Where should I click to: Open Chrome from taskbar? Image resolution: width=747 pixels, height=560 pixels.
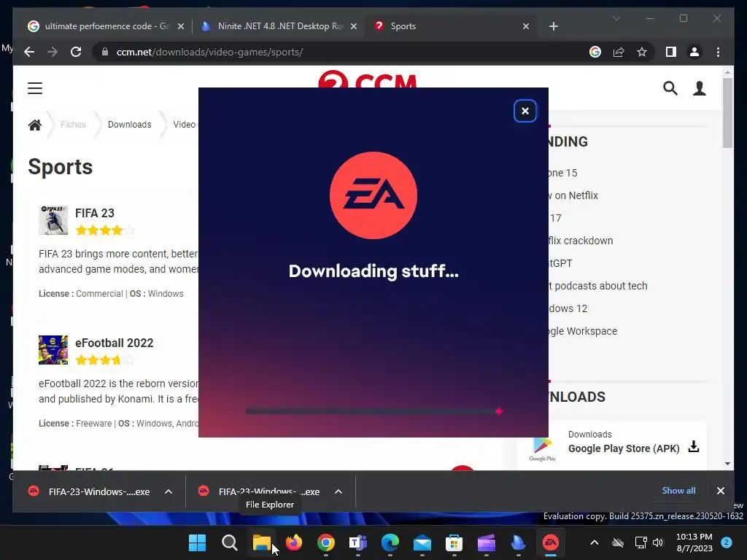(x=326, y=542)
